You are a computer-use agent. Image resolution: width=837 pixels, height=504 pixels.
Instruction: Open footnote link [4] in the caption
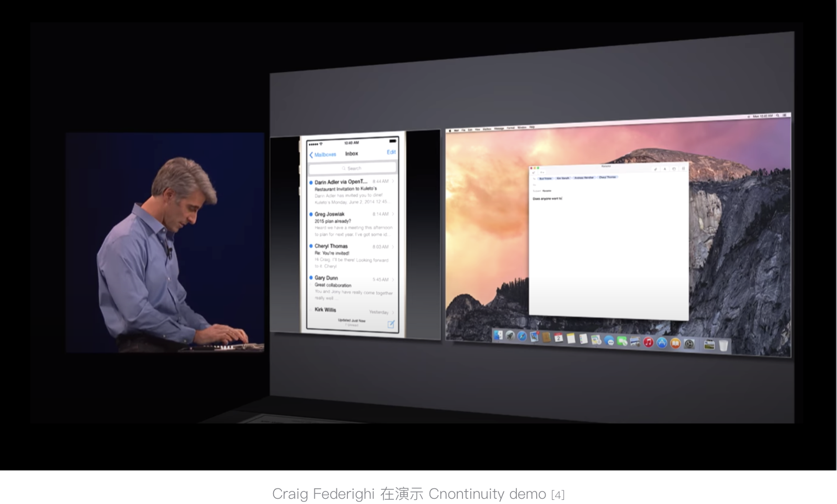click(x=558, y=494)
